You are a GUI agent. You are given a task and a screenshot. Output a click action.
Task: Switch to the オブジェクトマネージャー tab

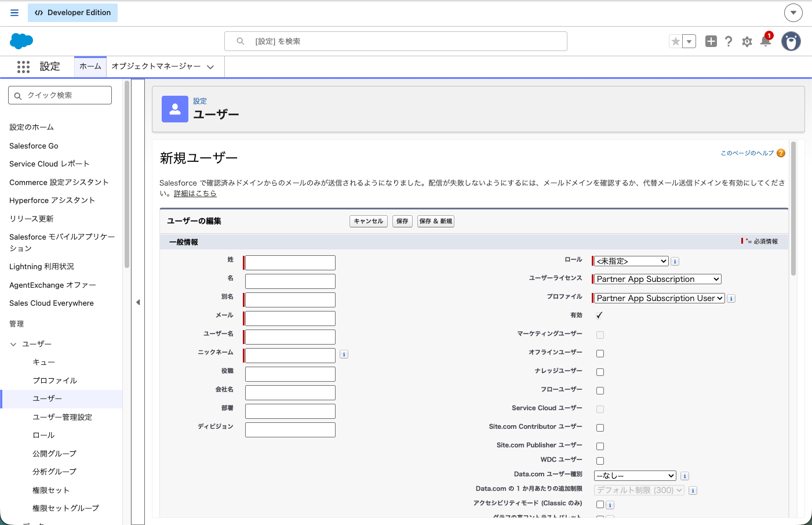[156, 66]
